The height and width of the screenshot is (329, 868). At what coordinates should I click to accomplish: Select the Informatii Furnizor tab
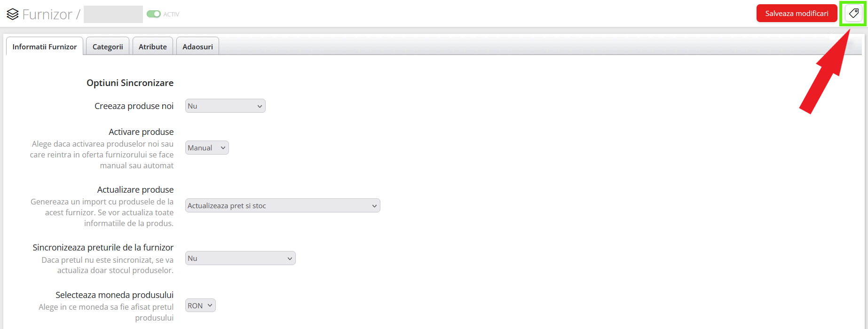pos(45,47)
